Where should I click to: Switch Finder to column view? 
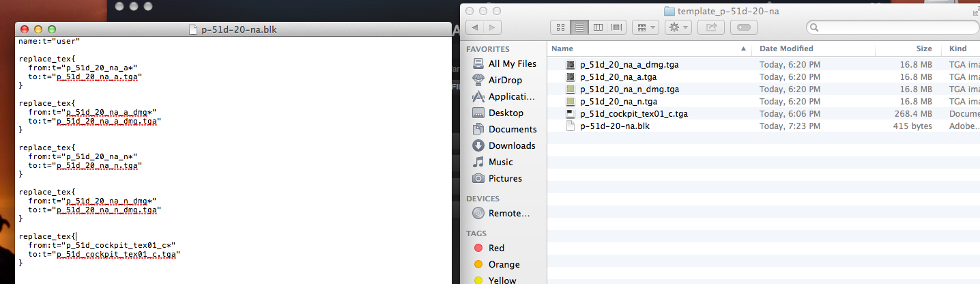pos(599,27)
